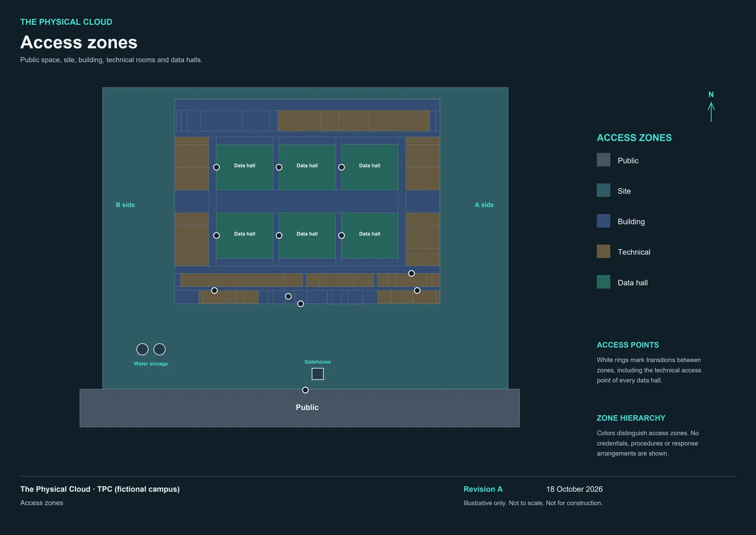This screenshot has height=535, width=756.
Task: Click 'The Physical Cloud · TPC (fictional campus)' footer
Action: [x=100, y=489]
